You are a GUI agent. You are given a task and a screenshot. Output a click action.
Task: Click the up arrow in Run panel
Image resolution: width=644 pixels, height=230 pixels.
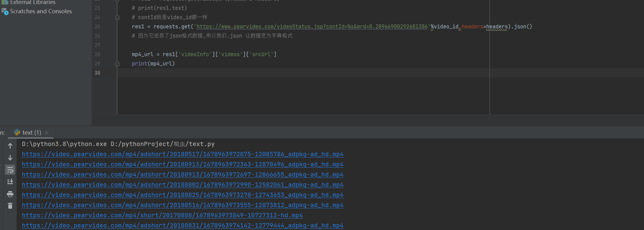[10, 146]
